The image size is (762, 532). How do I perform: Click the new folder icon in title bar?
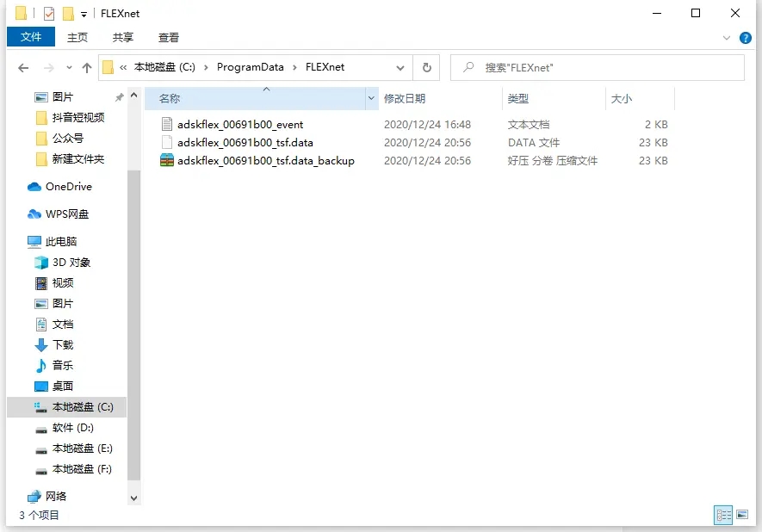[x=69, y=14]
